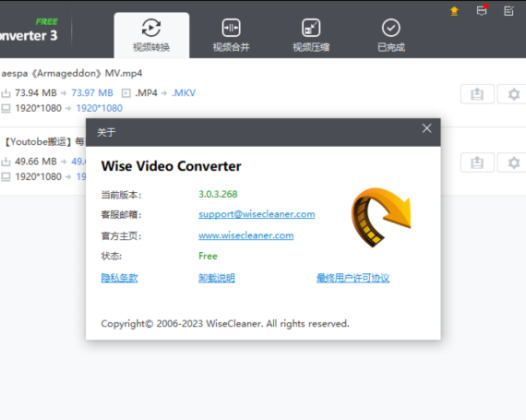
Task: Open the www.wisecleaner.com homepage link
Action: pos(246,235)
